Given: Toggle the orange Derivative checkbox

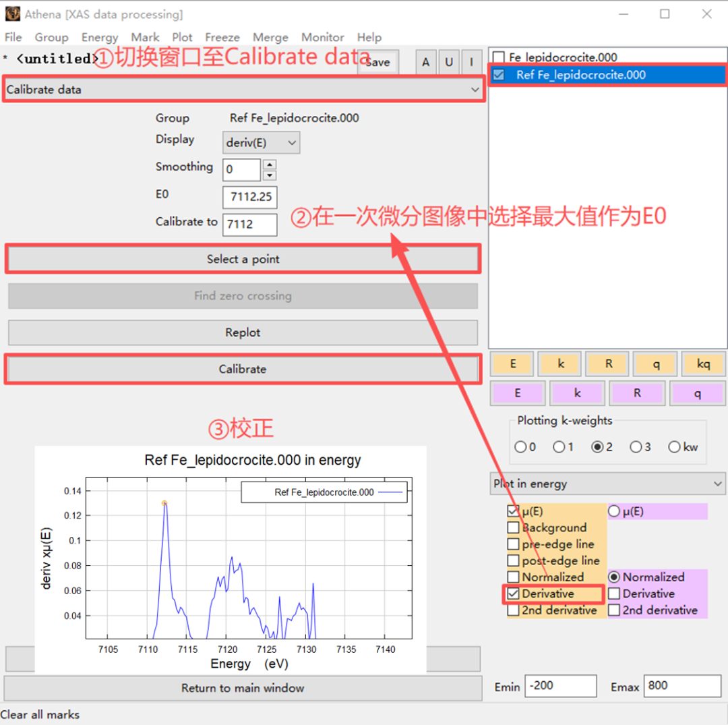Looking at the screenshot, I should point(513,593).
